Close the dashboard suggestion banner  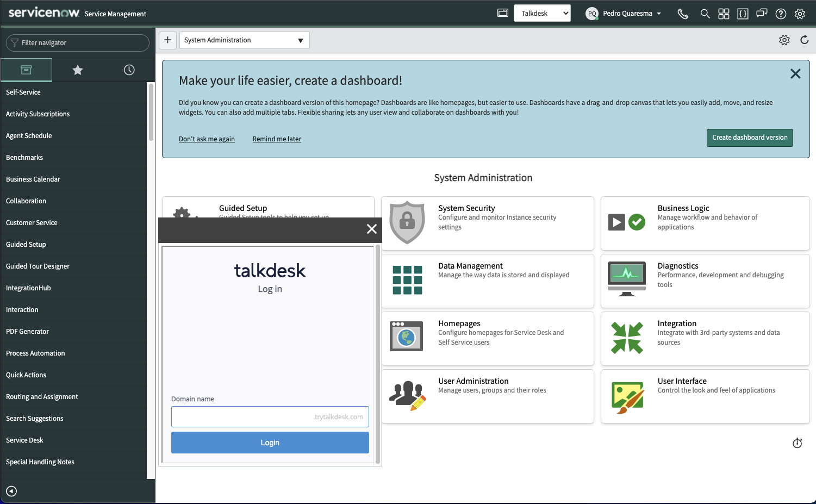tap(795, 74)
